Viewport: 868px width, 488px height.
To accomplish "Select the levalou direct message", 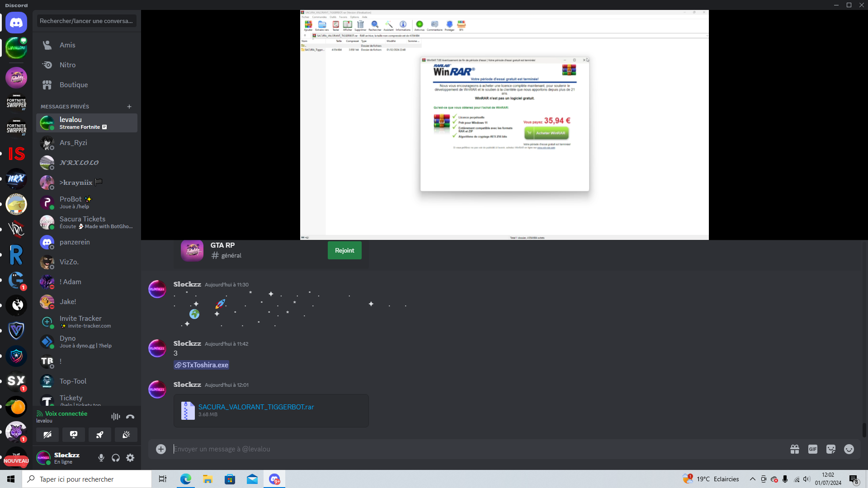I will coord(87,123).
